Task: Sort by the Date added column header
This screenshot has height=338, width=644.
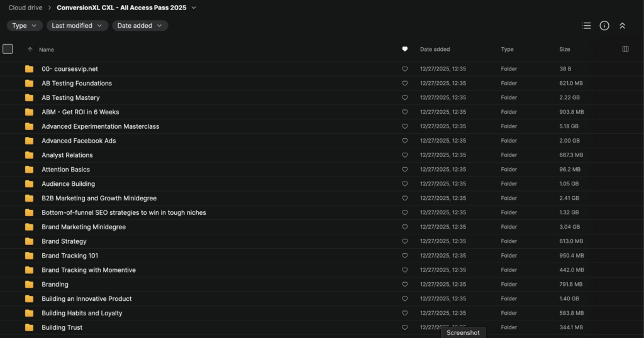Action: click(x=435, y=49)
